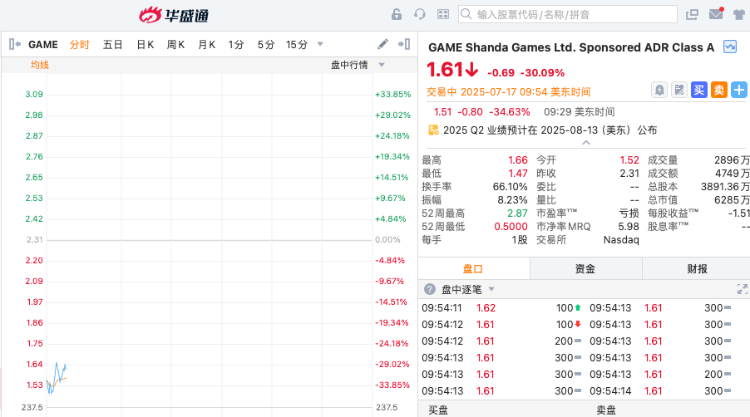Open customer service headset icon
Image resolution: width=750 pixels, height=417 pixels.
pos(419,14)
